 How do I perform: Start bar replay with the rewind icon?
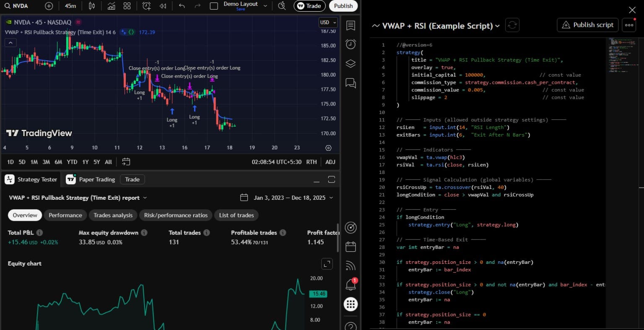coord(163,6)
